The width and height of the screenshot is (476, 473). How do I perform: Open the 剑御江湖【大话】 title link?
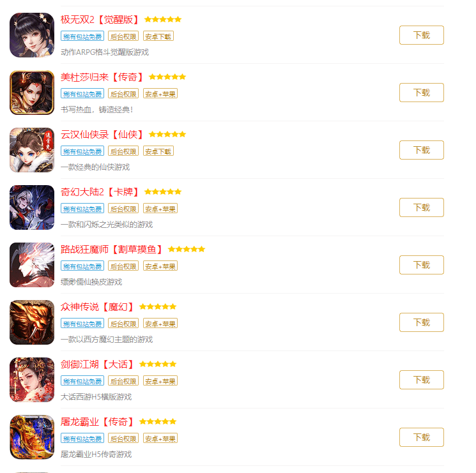(97, 364)
